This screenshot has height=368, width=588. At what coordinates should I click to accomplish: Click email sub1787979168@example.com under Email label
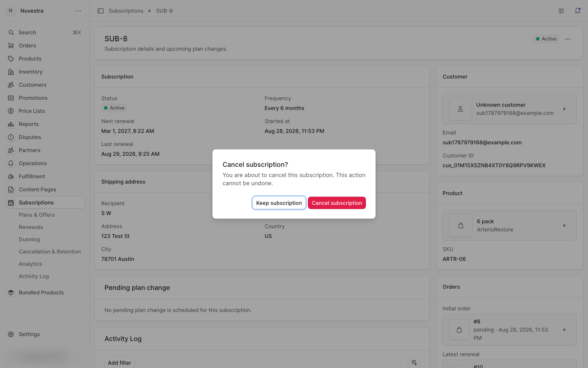(482, 142)
